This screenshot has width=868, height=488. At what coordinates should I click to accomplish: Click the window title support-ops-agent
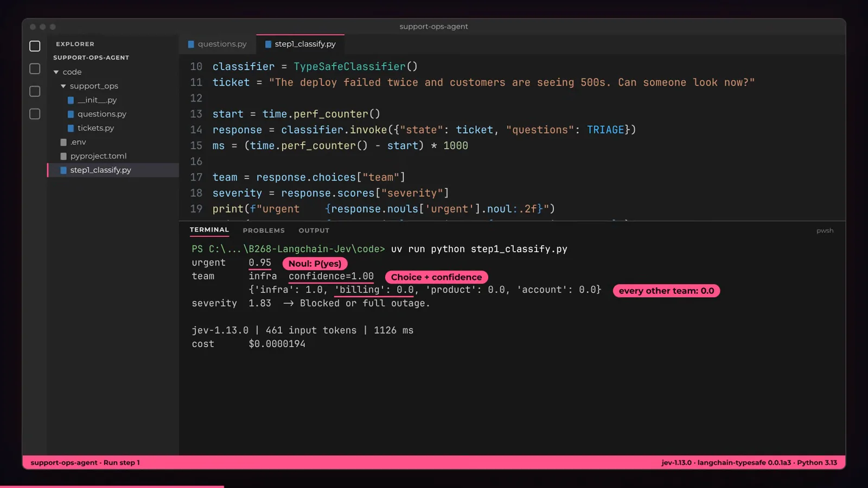(433, 27)
